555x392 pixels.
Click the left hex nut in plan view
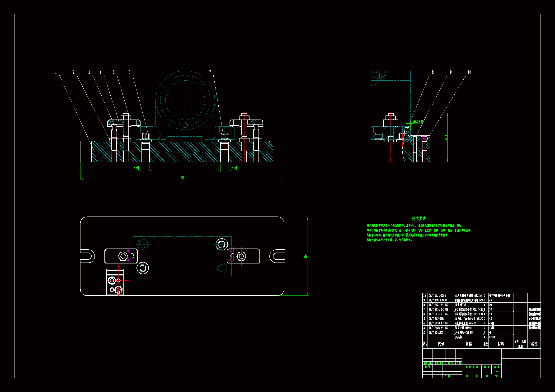123,256
